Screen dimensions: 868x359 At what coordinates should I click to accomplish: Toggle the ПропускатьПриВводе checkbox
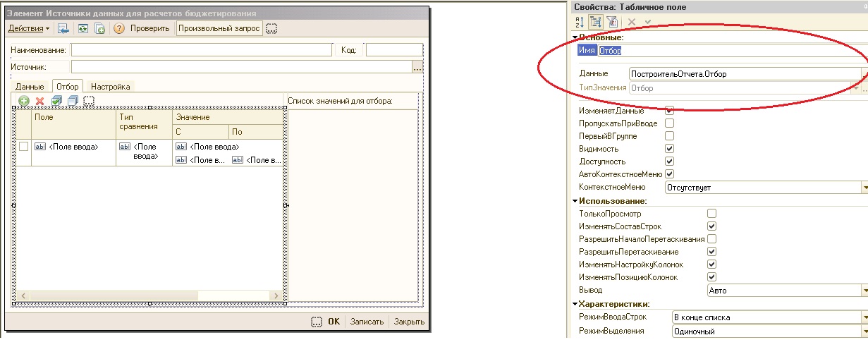(x=669, y=123)
